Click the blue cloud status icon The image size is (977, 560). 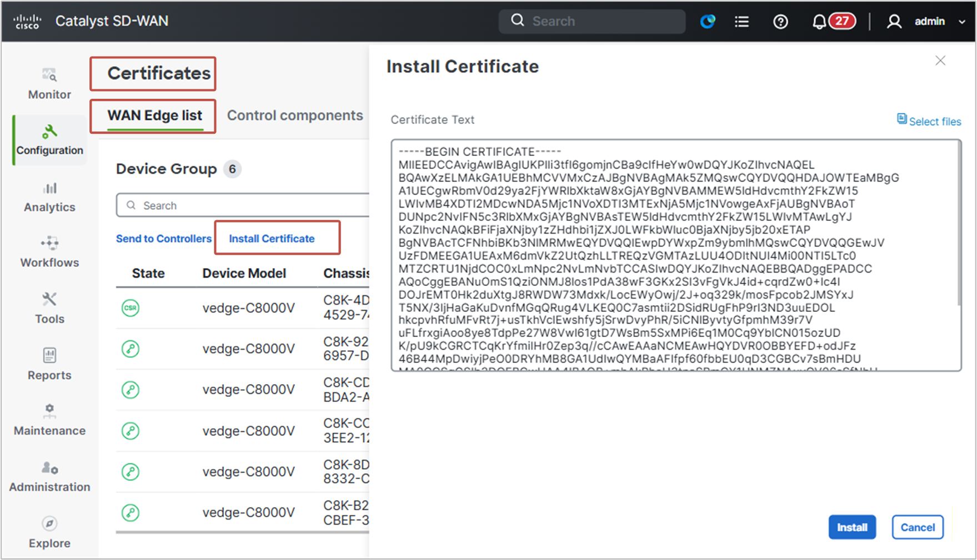click(x=708, y=21)
